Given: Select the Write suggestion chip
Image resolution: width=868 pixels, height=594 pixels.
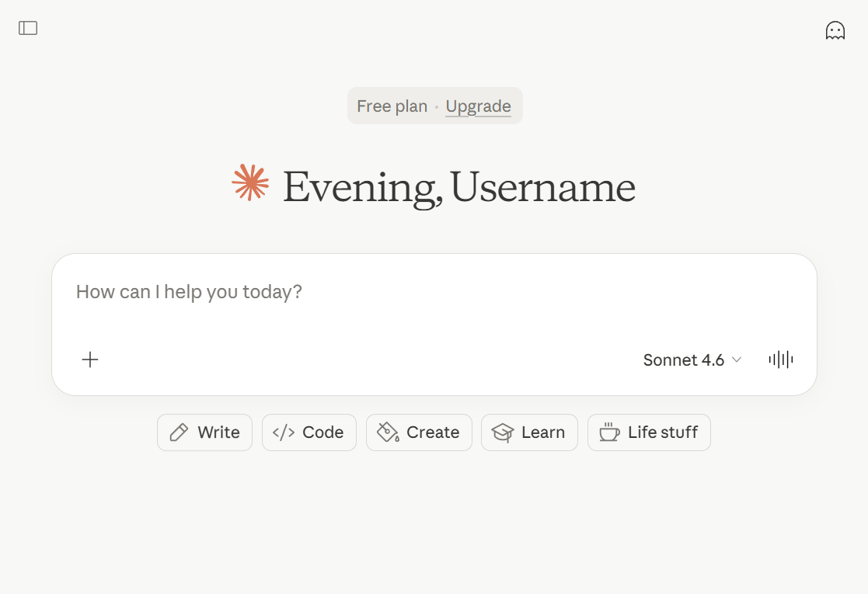Looking at the screenshot, I should point(205,432).
